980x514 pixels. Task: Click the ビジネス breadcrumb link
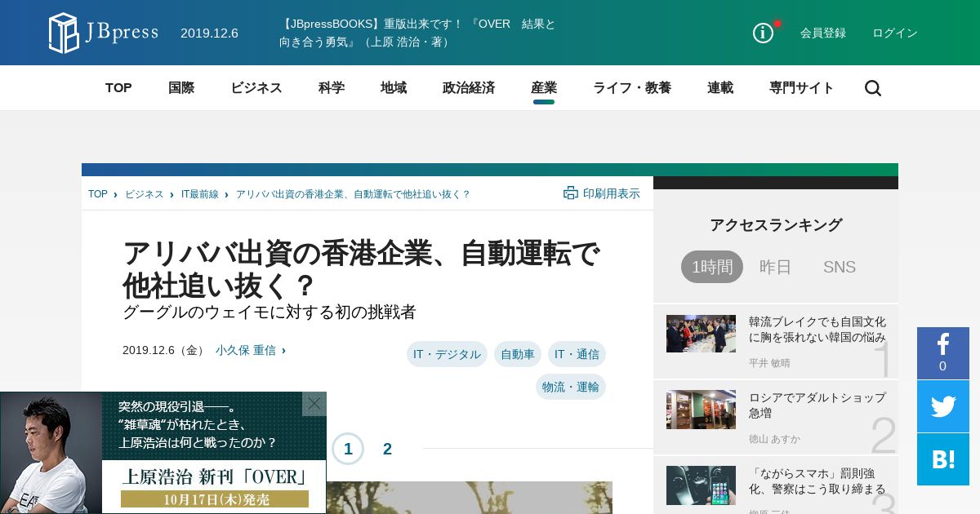tap(145, 194)
